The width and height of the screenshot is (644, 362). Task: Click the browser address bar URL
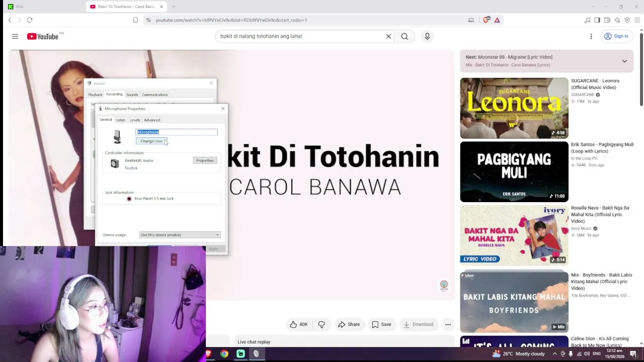pyautogui.click(x=231, y=20)
